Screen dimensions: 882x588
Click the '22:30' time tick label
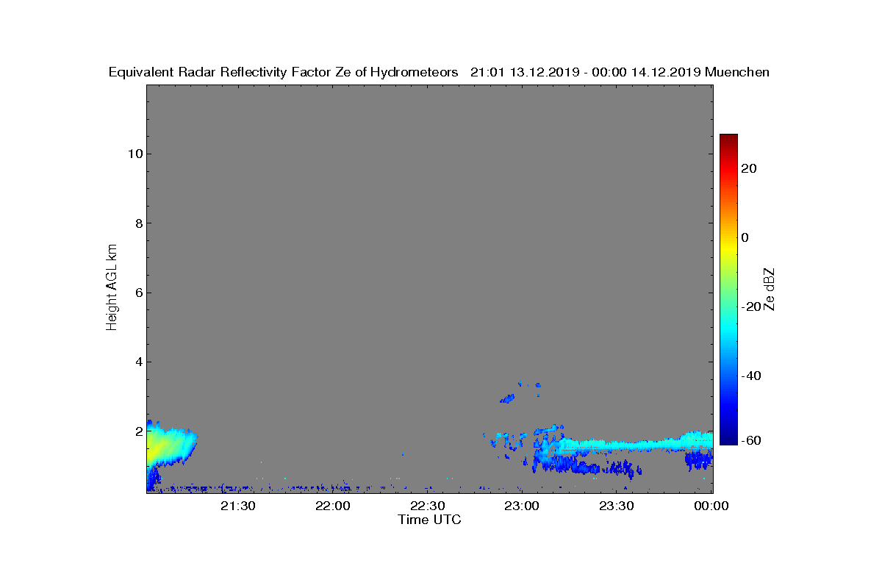(x=428, y=506)
